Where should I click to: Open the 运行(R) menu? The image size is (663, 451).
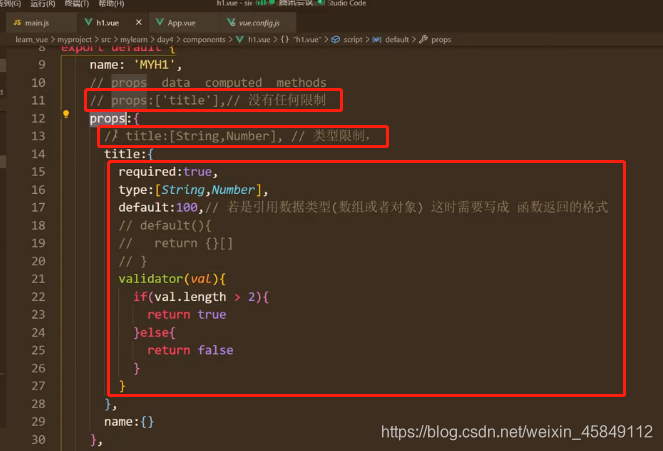click(43, 3)
